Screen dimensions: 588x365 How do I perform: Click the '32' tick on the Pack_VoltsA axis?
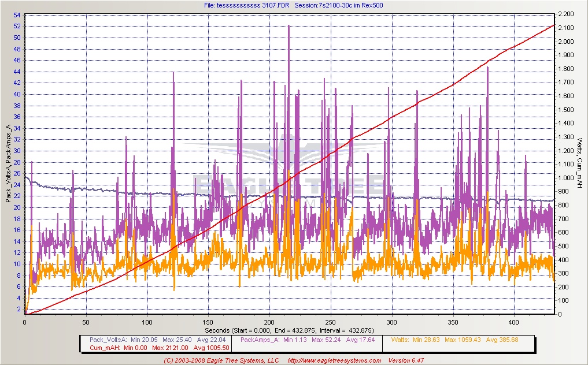[x=17, y=140]
